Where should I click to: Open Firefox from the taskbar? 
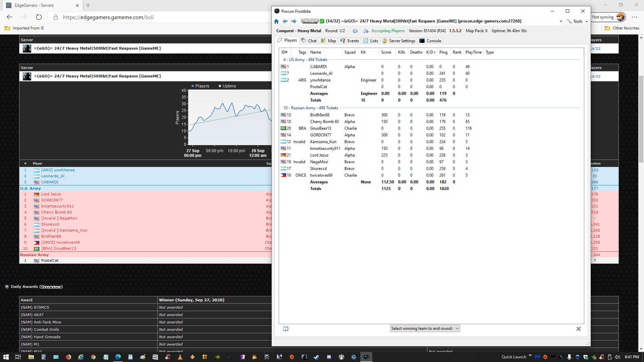coord(68,357)
